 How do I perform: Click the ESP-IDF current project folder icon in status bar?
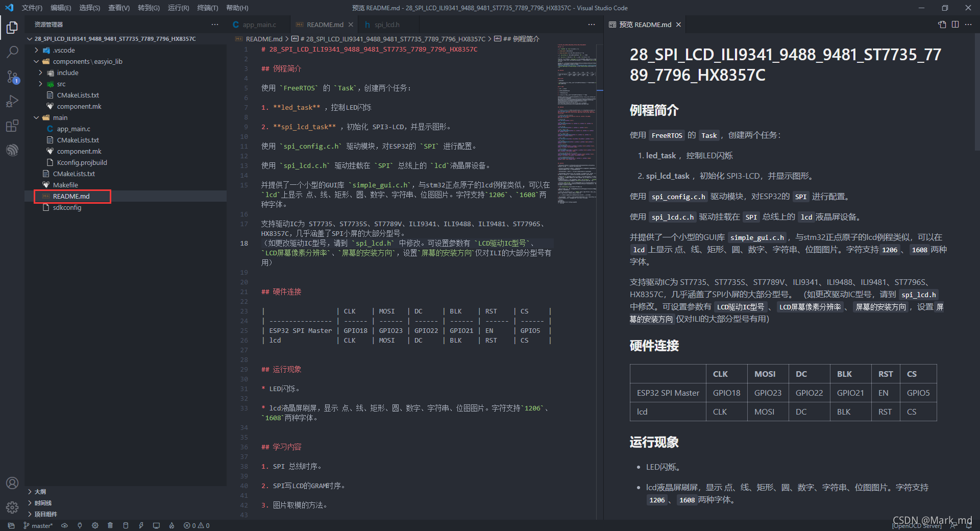[11, 525]
